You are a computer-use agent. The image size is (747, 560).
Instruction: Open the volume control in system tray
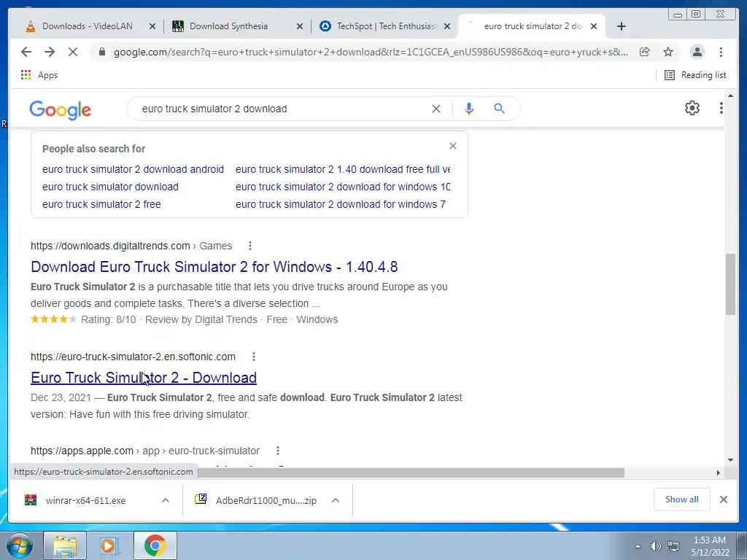click(656, 546)
